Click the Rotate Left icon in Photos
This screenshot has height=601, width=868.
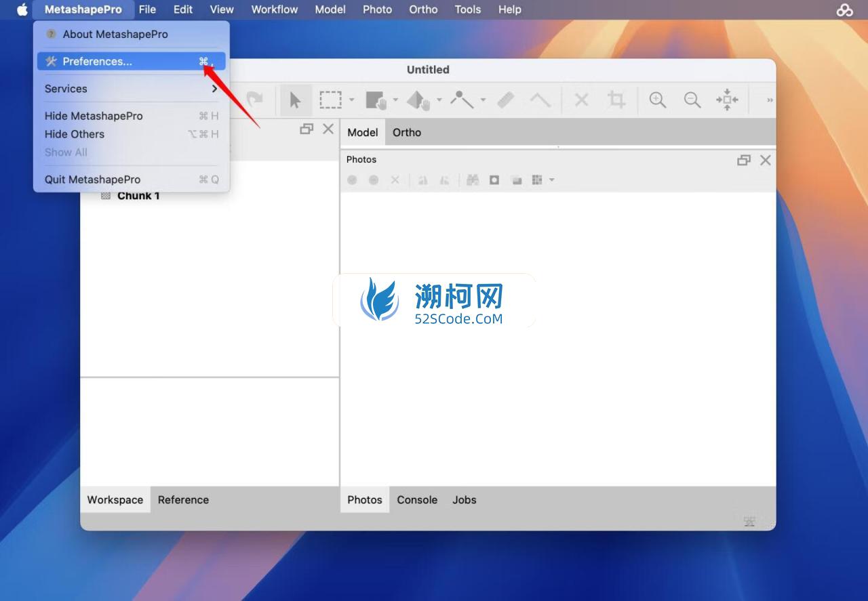(422, 180)
